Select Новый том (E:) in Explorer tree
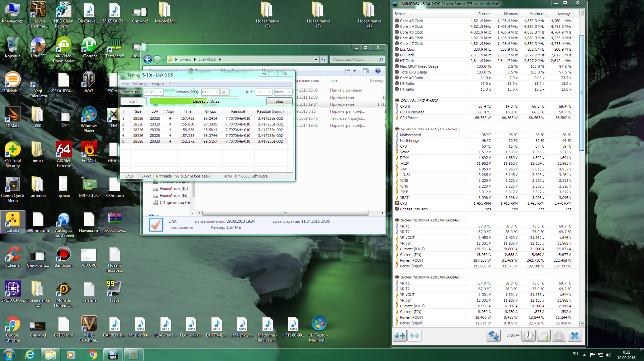This screenshot has width=644, height=361. point(170,196)
